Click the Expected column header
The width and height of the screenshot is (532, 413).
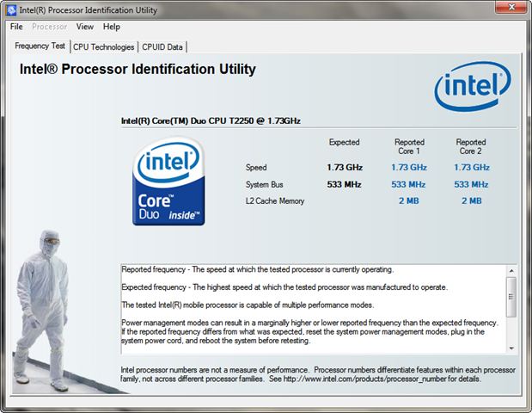coord(344,142)
